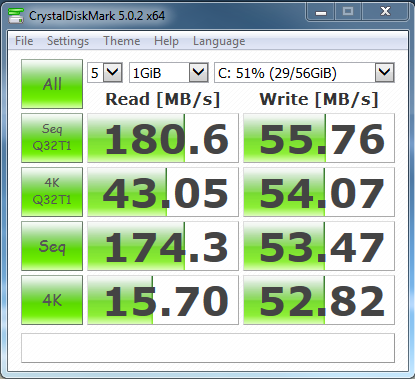Open the Theme menu
This screenshot has width=415, height=379.
click(x=122, y=41)
